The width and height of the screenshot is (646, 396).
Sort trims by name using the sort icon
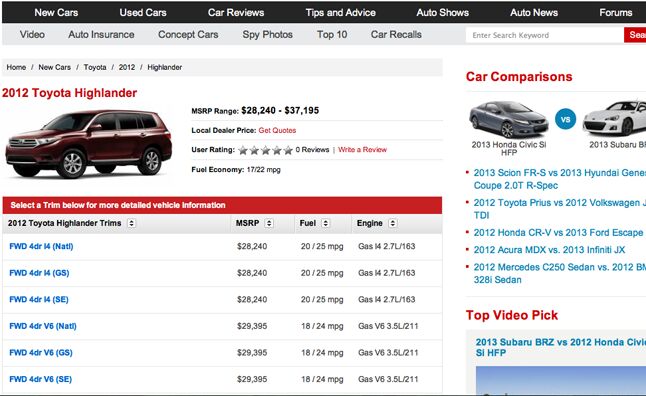(131, 223)
